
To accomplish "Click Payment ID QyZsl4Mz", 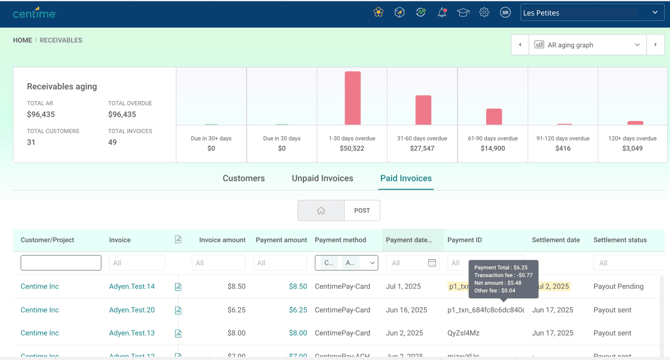I will pos(463,333).
